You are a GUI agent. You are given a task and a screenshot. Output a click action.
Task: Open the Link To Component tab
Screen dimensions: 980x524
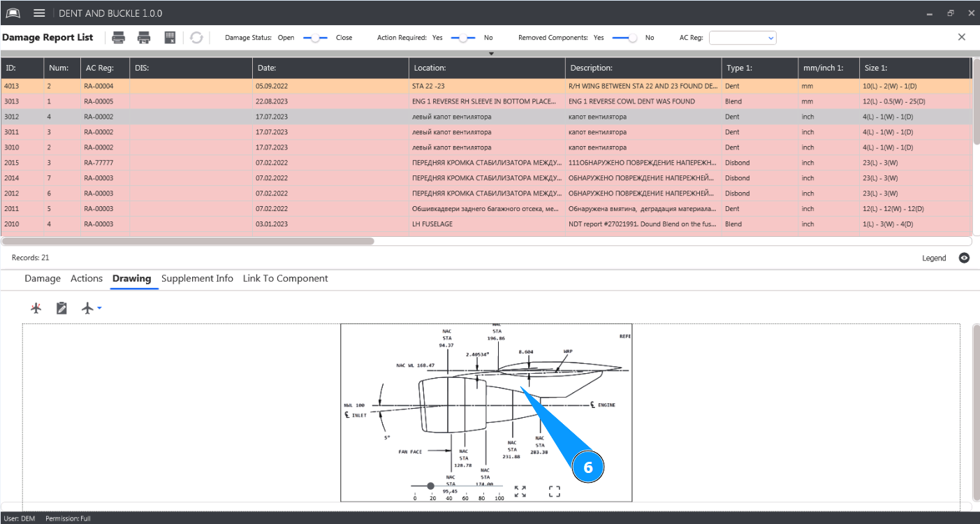[x=285, y=278]
